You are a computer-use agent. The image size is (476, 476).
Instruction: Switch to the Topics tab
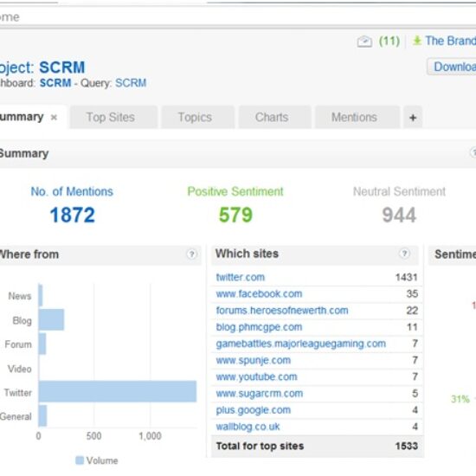point(195,118)
